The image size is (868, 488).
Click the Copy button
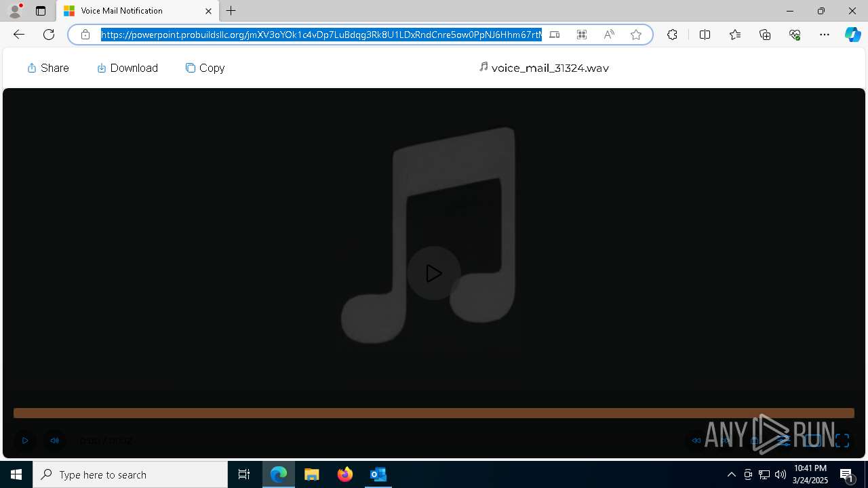(x=205, y=68)
